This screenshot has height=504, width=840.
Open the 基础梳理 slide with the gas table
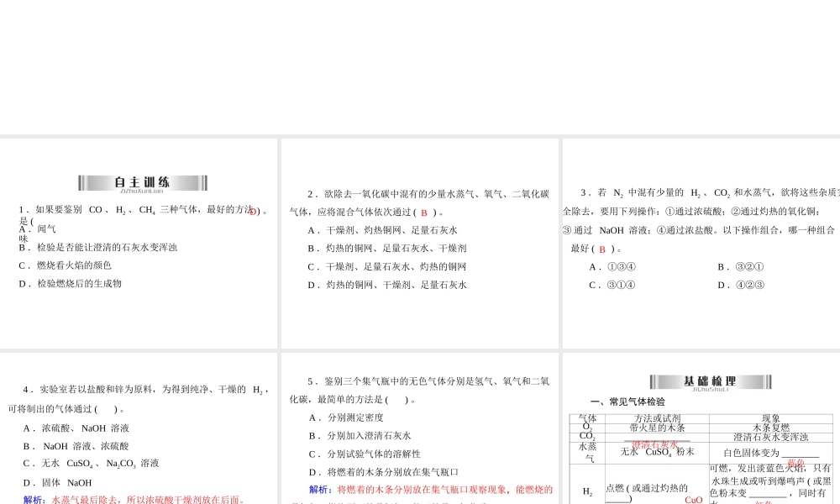point(701,428)
